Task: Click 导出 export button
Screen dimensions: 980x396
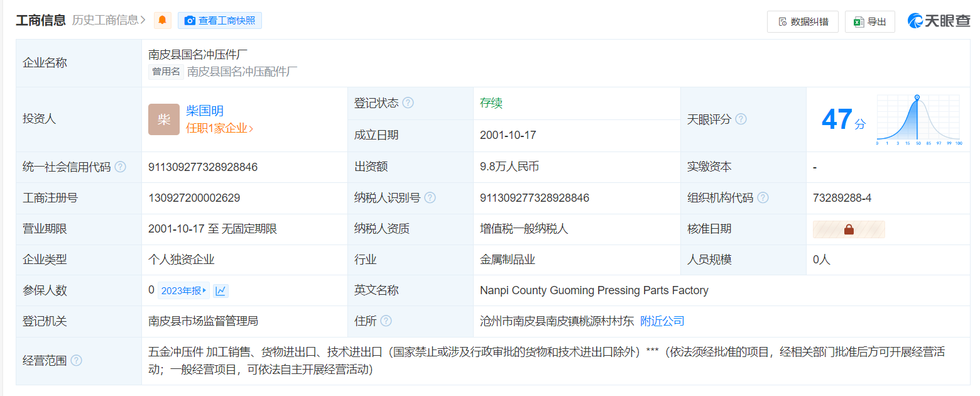Action: click(x=869, y=21)
